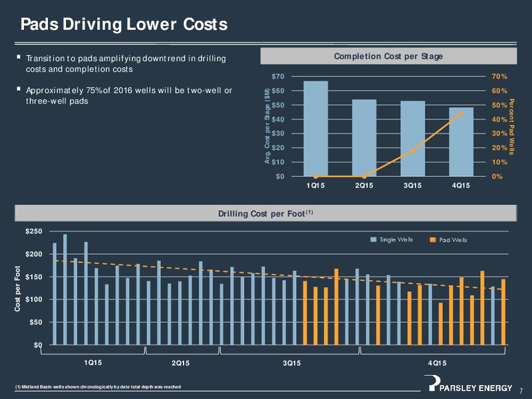Click the bullet about 75% of 2016 wells
Viewport: 532px width, 399px height.
129,96
